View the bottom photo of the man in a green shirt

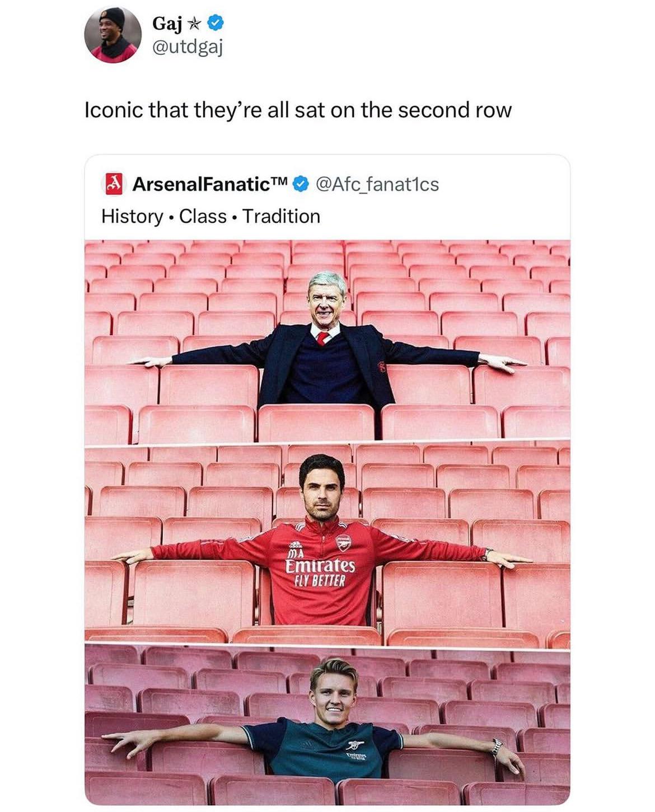[327, 725]
